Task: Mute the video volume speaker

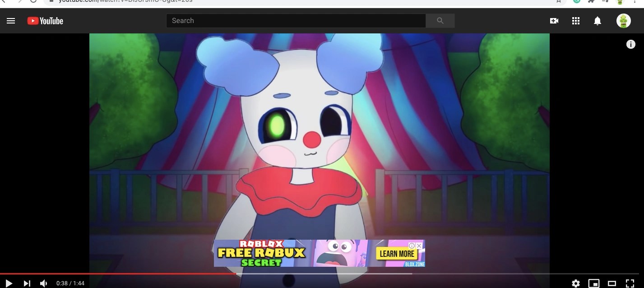Action: [x=44, y=283]
